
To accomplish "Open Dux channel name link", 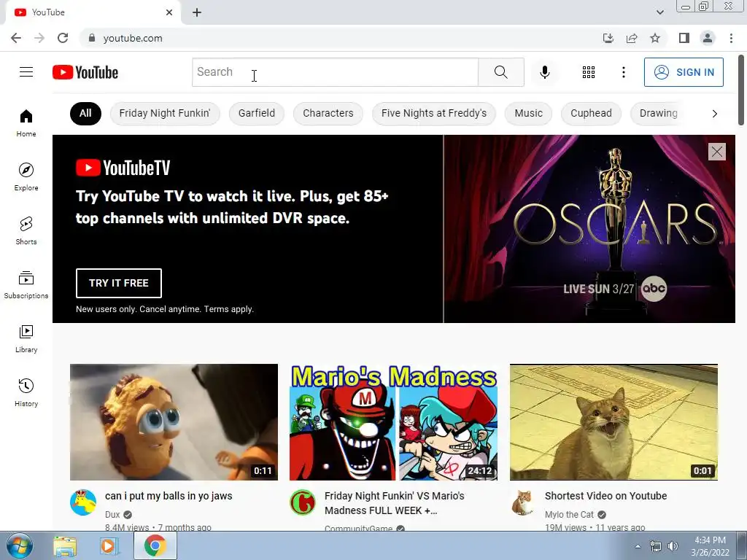I will coord(112,515).
